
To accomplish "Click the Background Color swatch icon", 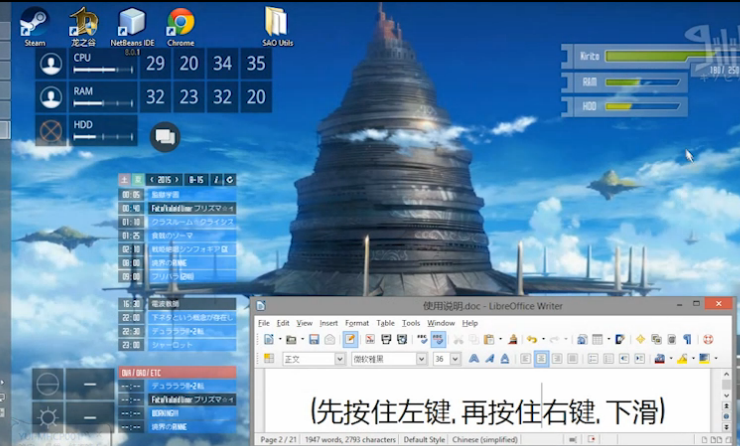I will pyautogui.click(x=705, y=359).
